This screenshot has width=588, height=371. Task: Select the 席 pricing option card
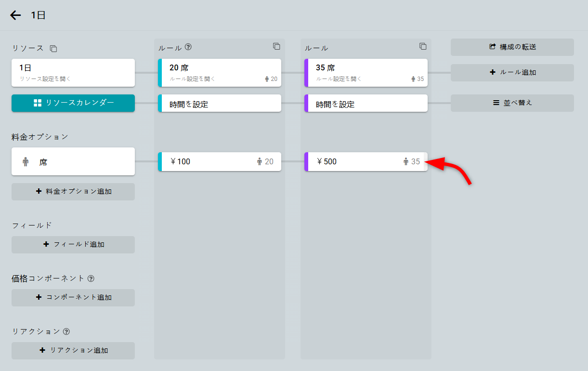tap(73, 162)
